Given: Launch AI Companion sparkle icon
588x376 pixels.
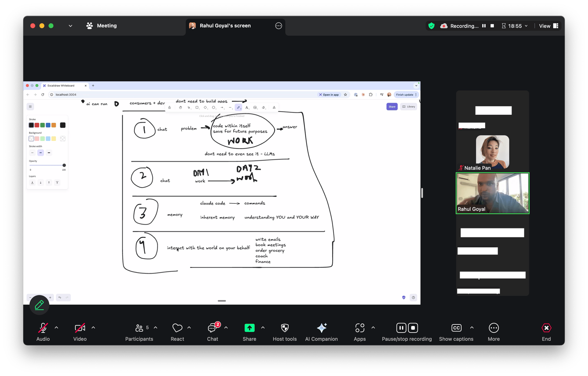Looking at the screenshot, I should point(321,328).
